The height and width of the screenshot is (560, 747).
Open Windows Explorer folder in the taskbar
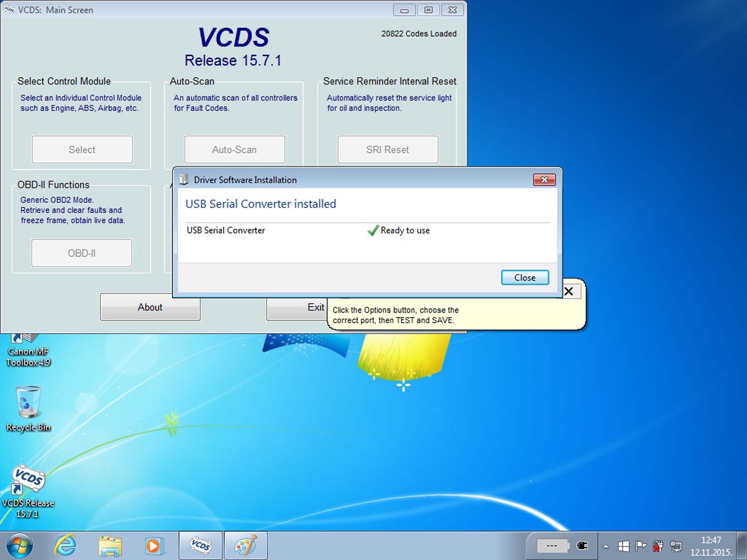pyautogui.click(x=110, y=546)
